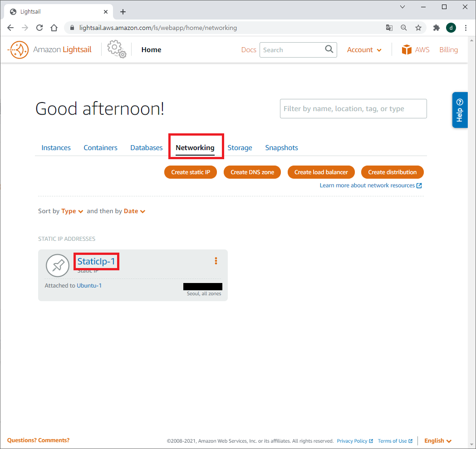The height and width of the screenshot is (449, 476).
Task: Click the browser back arrow
Action: coord(10,28)
